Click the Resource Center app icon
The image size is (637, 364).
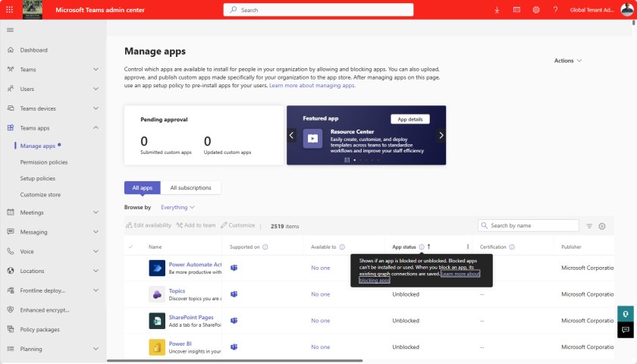tap(312, 139)
